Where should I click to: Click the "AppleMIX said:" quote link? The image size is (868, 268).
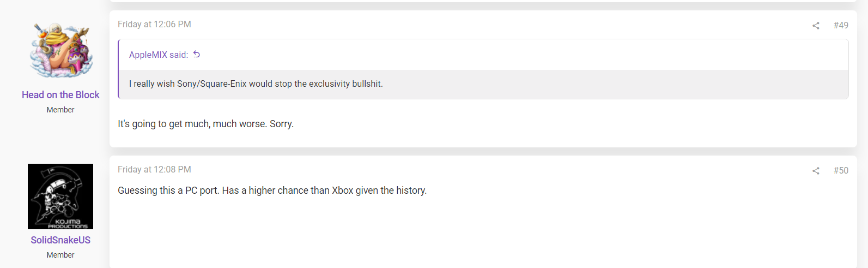coord(159,55)
